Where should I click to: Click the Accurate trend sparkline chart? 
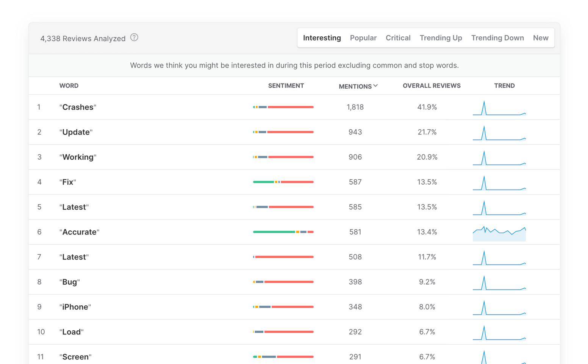(499, 233)
